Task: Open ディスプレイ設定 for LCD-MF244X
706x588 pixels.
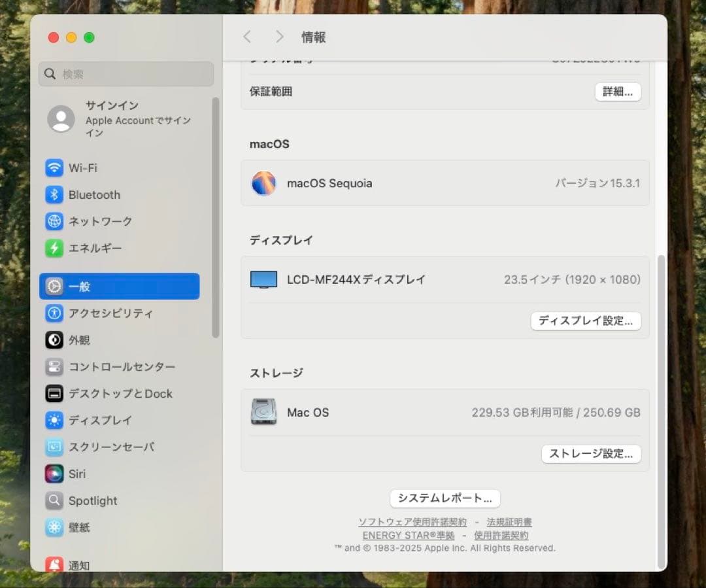Action: (x=586, y=321)
